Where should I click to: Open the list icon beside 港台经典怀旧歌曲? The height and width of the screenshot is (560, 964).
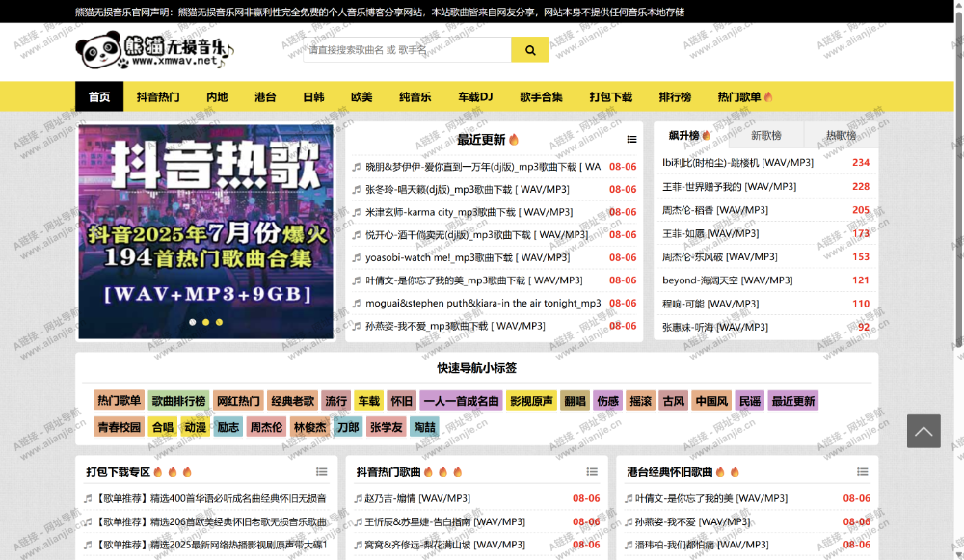coord(863,472)
